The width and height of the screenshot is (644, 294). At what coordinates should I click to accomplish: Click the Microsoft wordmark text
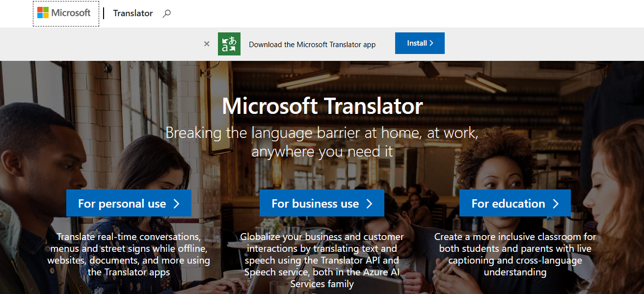71,13
